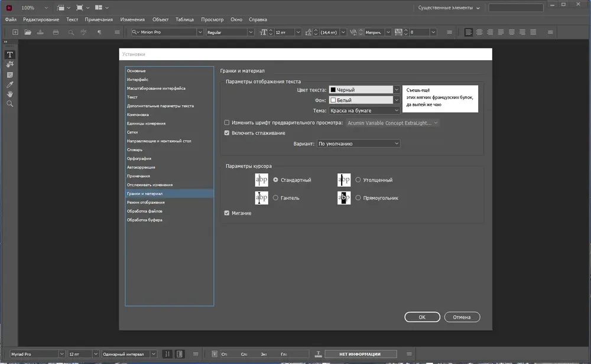
Task: Choose the Гантель cursor radio button
Action: point(275,197)
